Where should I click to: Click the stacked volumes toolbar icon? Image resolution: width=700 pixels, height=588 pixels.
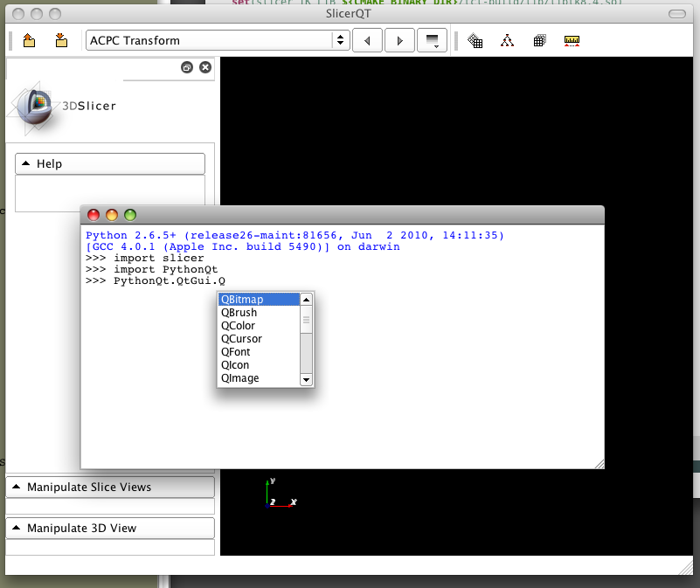coord(539,40)
